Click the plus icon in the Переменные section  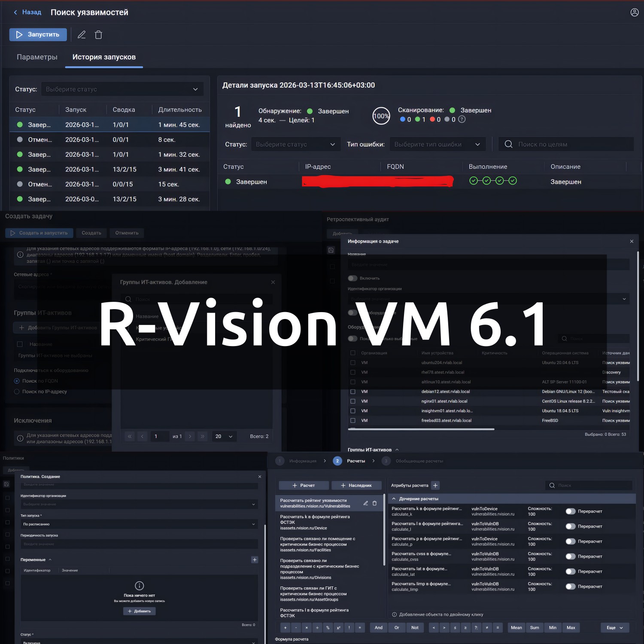coord(255,560)
